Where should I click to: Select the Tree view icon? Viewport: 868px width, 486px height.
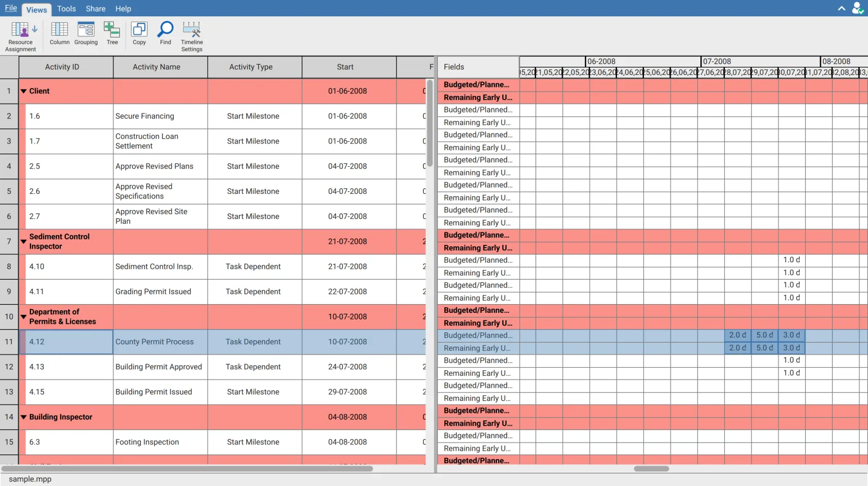coord(112,34)
